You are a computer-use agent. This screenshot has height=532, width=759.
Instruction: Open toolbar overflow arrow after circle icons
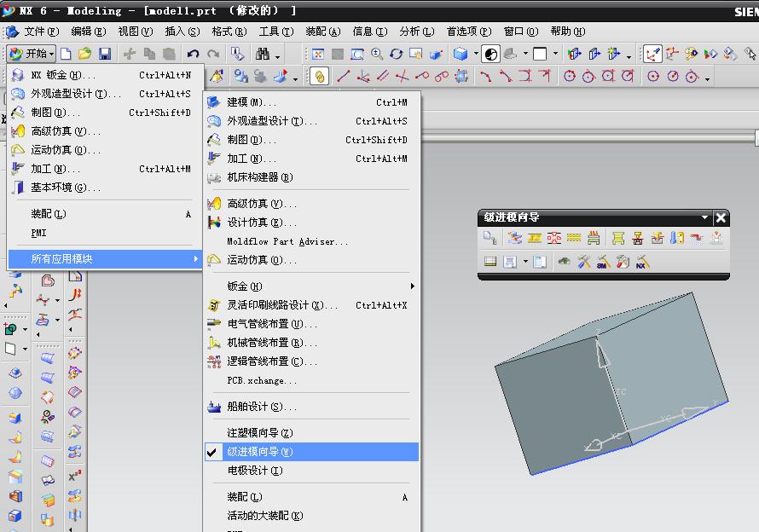(x=707, y=79)
